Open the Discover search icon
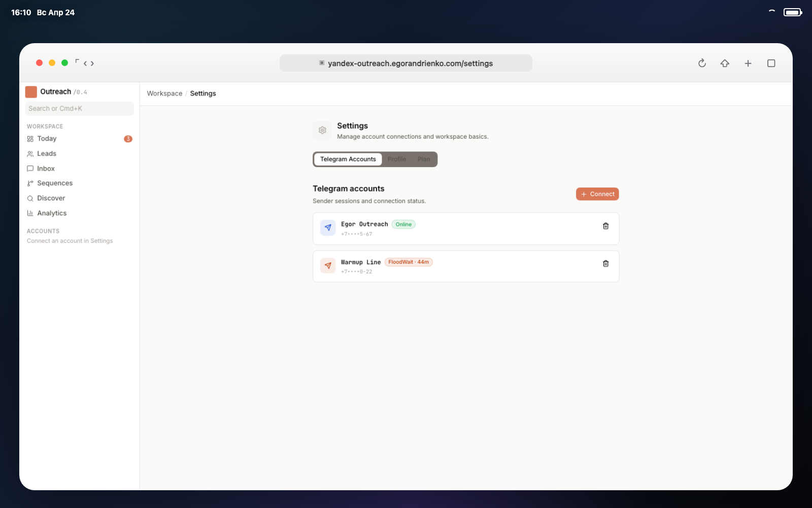 (x=30, y=199)
